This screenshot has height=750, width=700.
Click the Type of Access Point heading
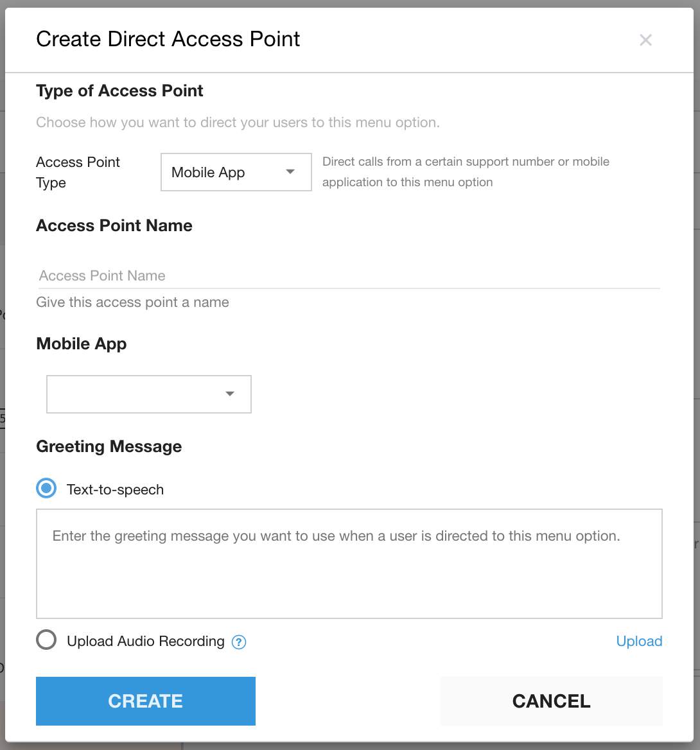(x=119, y=91)
